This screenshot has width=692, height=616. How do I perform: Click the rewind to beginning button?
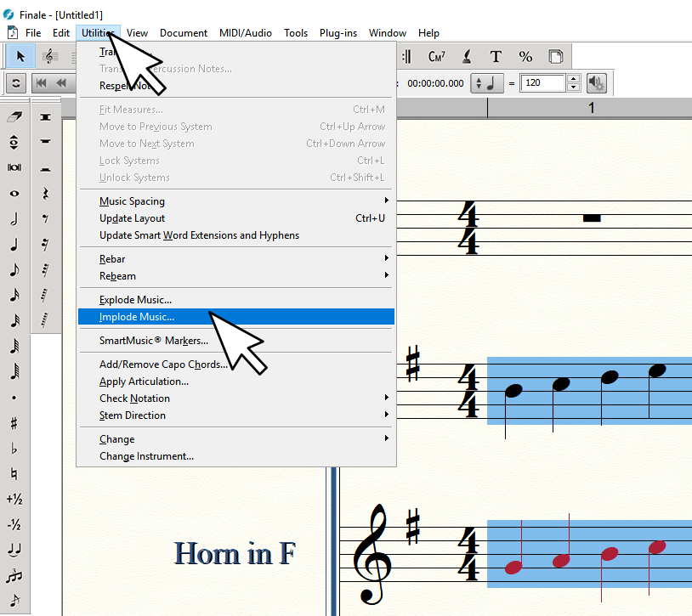42,83
